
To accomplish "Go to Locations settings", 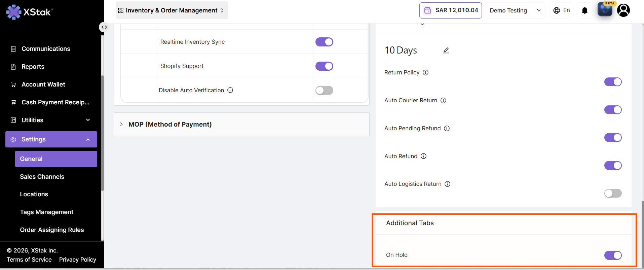I will 34,194.
